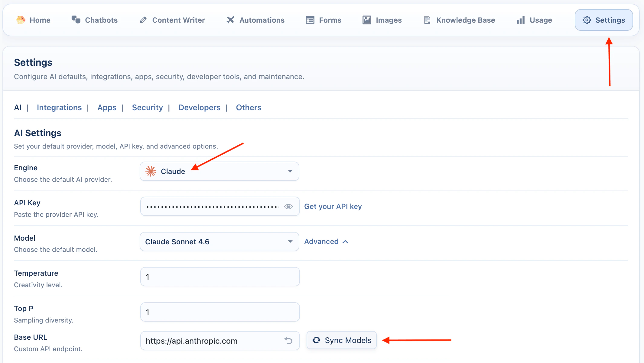Screen dimensions: 644x363
Task: Open the Home section via the fish icon
Action: click(20, 20)
